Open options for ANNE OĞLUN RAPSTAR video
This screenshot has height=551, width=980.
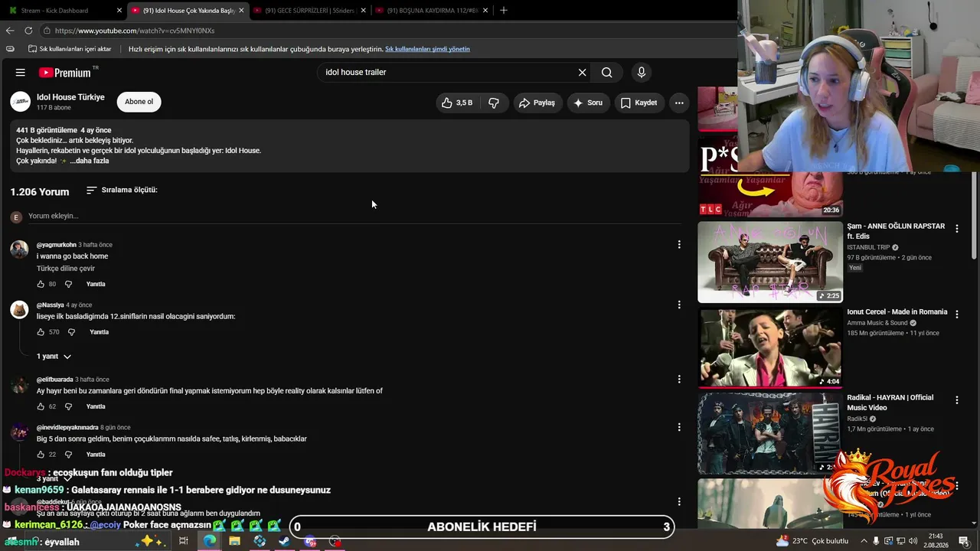[x=956, y=229]
